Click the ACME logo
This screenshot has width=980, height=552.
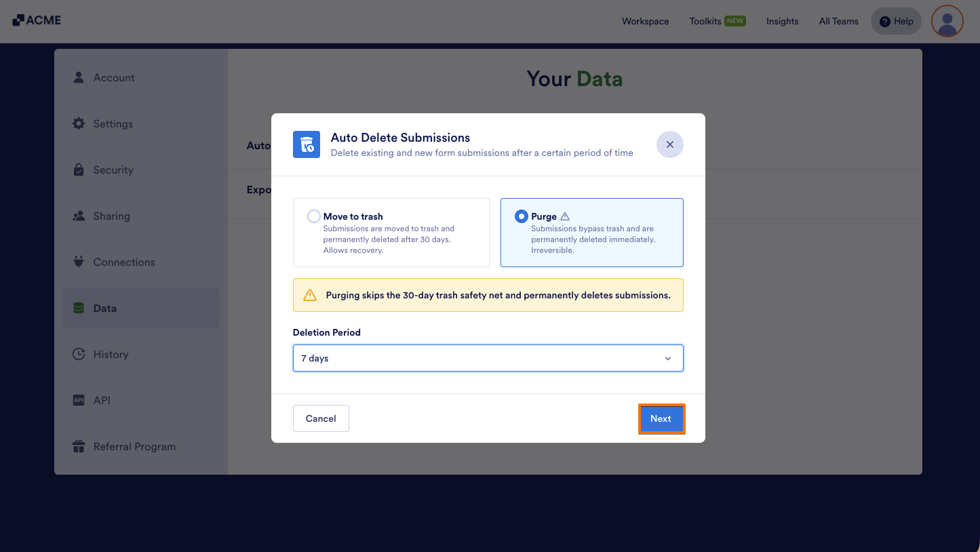coord(37,20)
